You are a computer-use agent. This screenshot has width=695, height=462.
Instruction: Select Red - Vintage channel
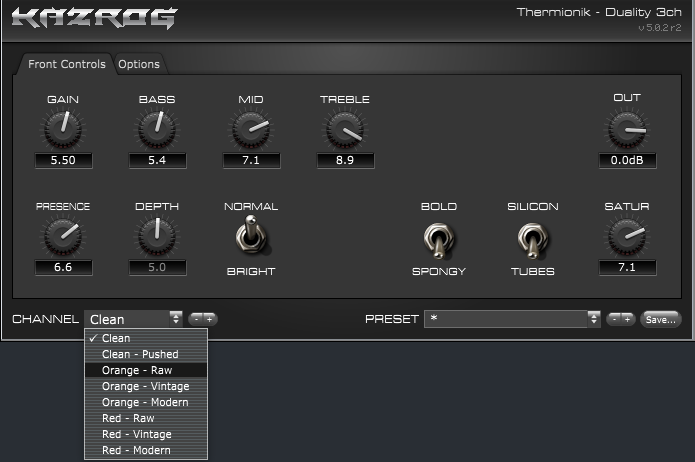point(146,434)
